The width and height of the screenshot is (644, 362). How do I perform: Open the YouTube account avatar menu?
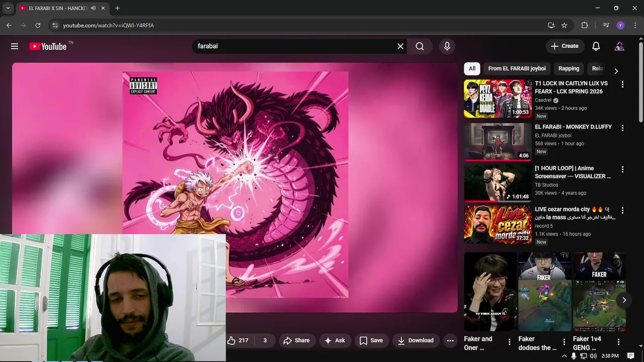click(x=619, y=46)
